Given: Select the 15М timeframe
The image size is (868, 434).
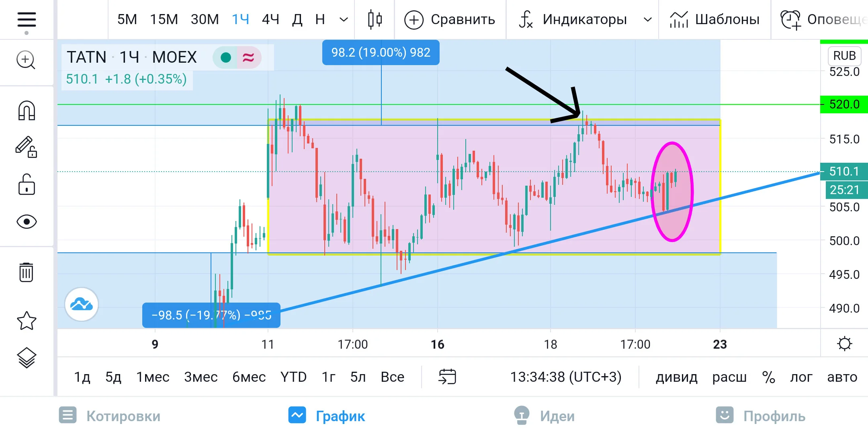Looking at the screenshot, I should click(x=164, y=19).
